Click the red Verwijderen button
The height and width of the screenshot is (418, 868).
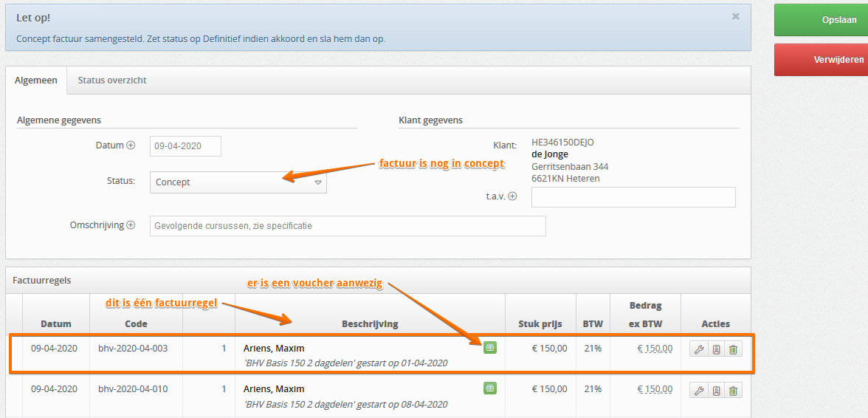(x=821, y=60)
